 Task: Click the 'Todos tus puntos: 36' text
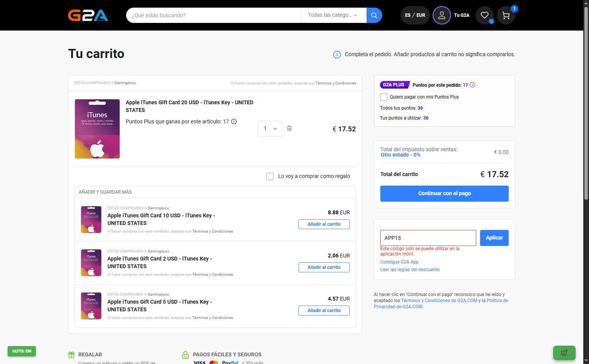tap(401, 108)
